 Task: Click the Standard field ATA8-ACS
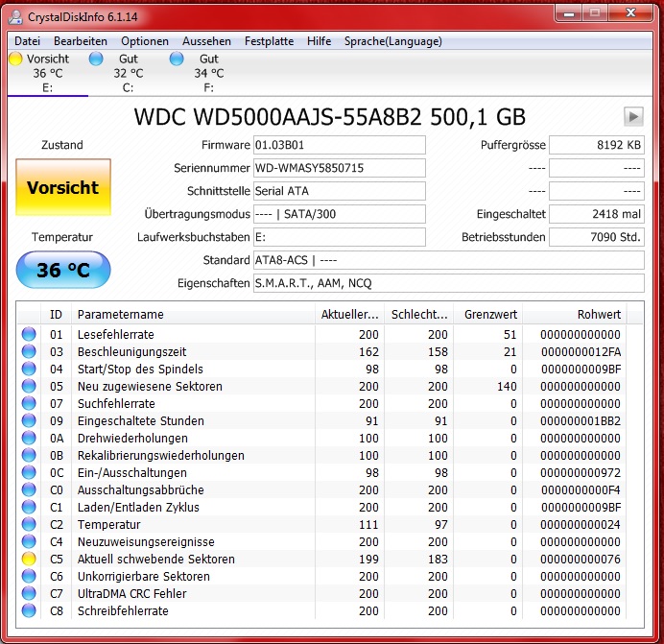click(448, 260)
